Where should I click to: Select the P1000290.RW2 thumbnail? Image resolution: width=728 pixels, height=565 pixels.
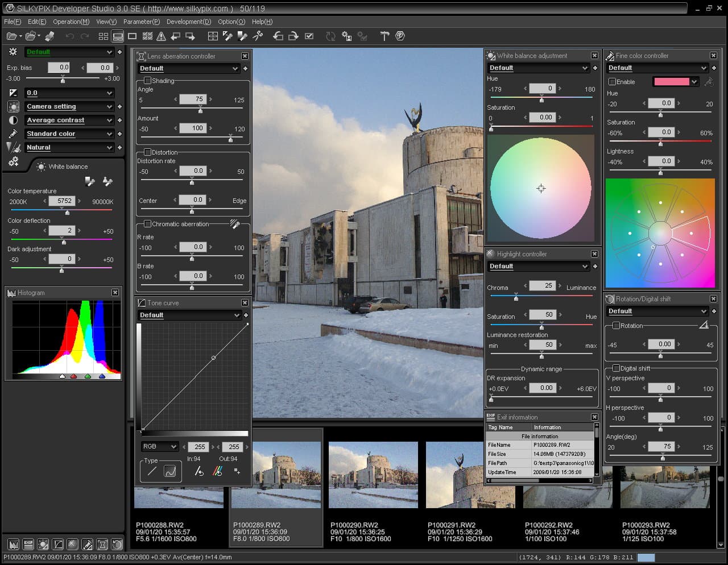pyautogui.click(x=373, y=475)
